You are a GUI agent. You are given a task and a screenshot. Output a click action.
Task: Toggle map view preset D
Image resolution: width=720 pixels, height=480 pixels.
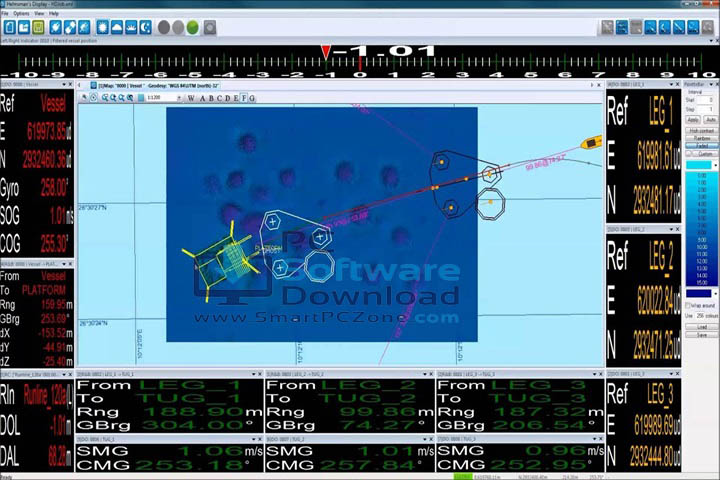tap(227, 98)
